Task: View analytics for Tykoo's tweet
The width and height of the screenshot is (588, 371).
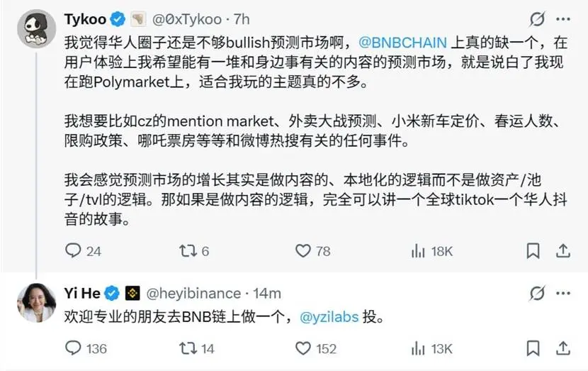Action: pos(418,250)
